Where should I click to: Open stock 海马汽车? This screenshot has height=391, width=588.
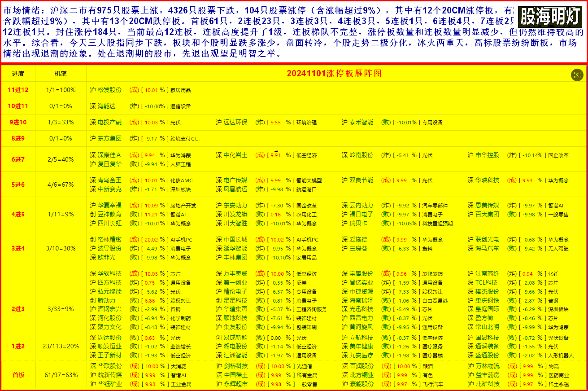pos(487,248)
